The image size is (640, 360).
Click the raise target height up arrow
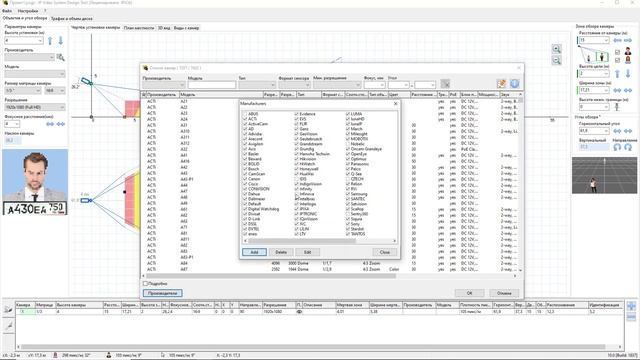tap(617, 73)
